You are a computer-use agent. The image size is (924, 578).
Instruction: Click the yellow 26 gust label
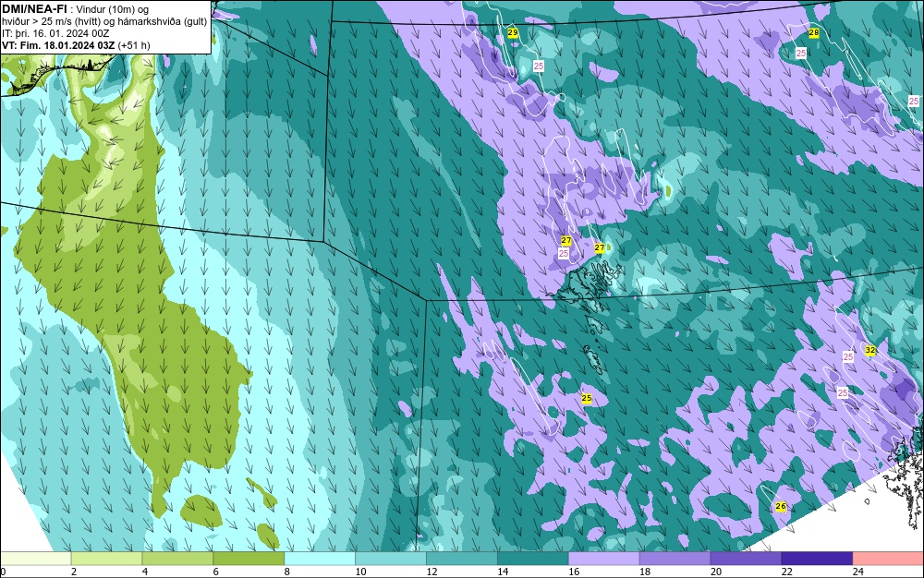pyautogui.click(x=781, y=506)
